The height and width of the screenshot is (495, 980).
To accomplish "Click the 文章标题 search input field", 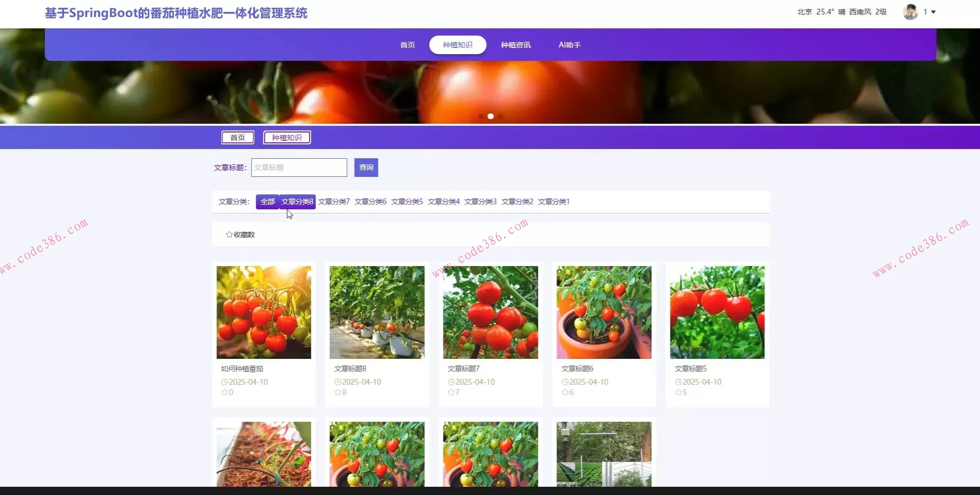I will 298,167.
